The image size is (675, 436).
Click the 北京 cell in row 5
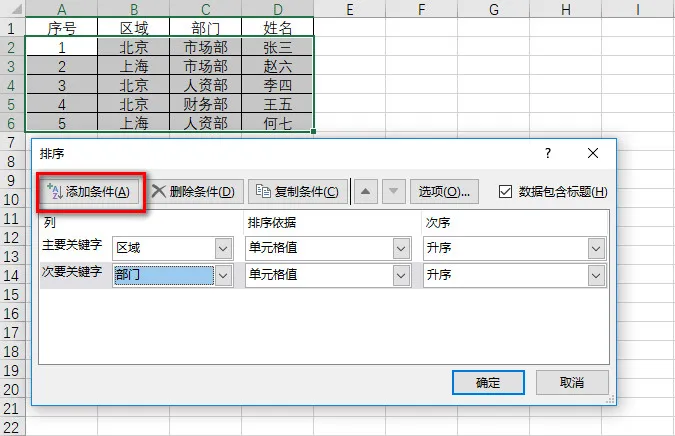134,104
